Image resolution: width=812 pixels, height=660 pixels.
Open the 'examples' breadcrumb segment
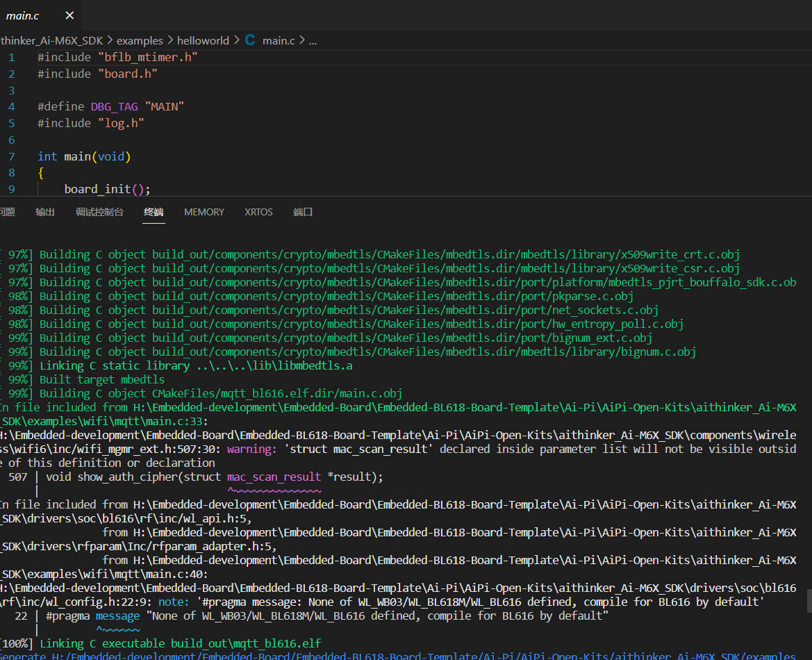(140, 40)
